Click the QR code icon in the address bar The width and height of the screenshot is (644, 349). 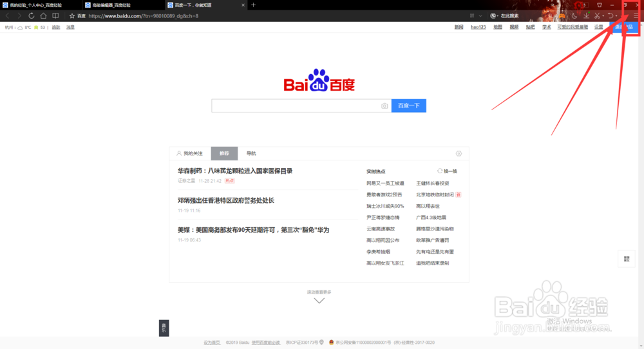[472, 15]
